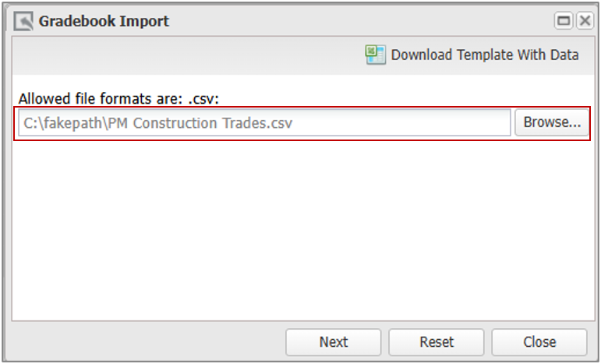This screenshot has height=364, width=601.
Task: Click the Gradebook Import title text
Action: [x=104, y=21]
